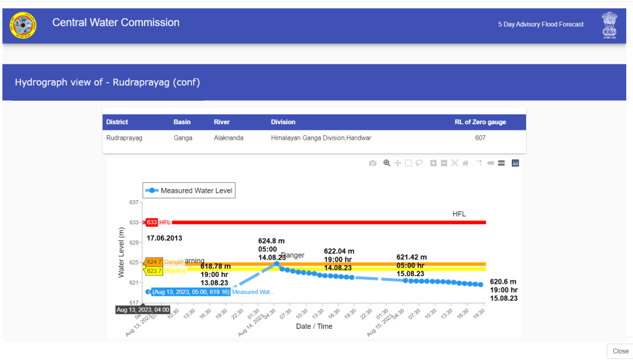
Task: Click the Central Water Commission title
Action: (116, 23)
